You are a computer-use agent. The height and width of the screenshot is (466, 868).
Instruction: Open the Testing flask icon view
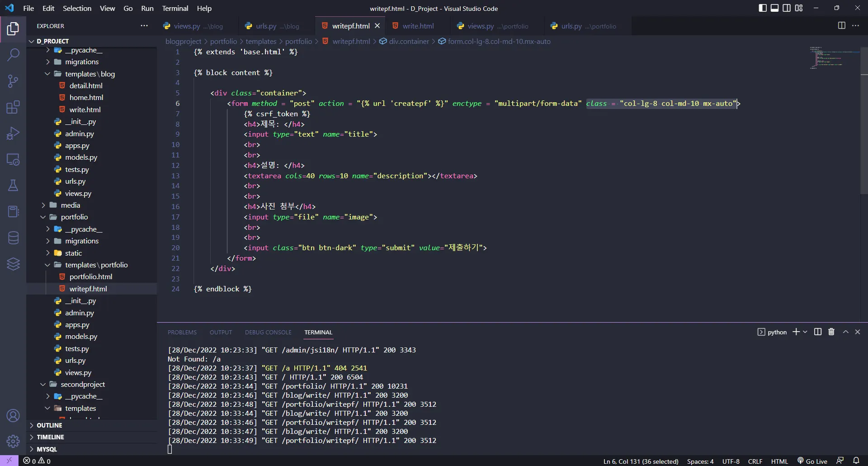[x=13, y=185]
